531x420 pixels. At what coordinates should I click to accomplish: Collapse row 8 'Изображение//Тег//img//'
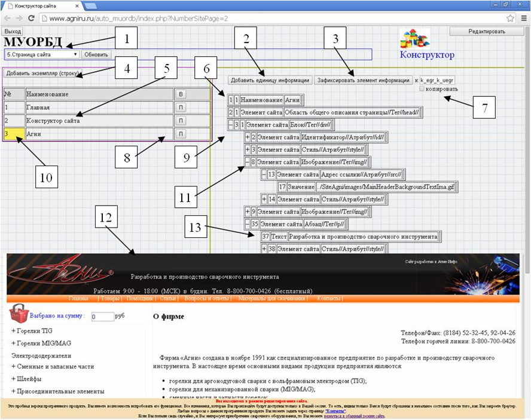(247, 162)
